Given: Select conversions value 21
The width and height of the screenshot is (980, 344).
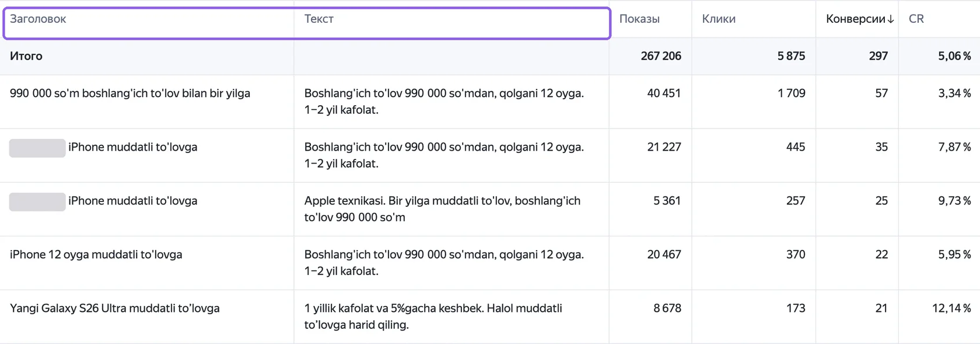Looking at the screenshot, I should [x=881, y=308].
